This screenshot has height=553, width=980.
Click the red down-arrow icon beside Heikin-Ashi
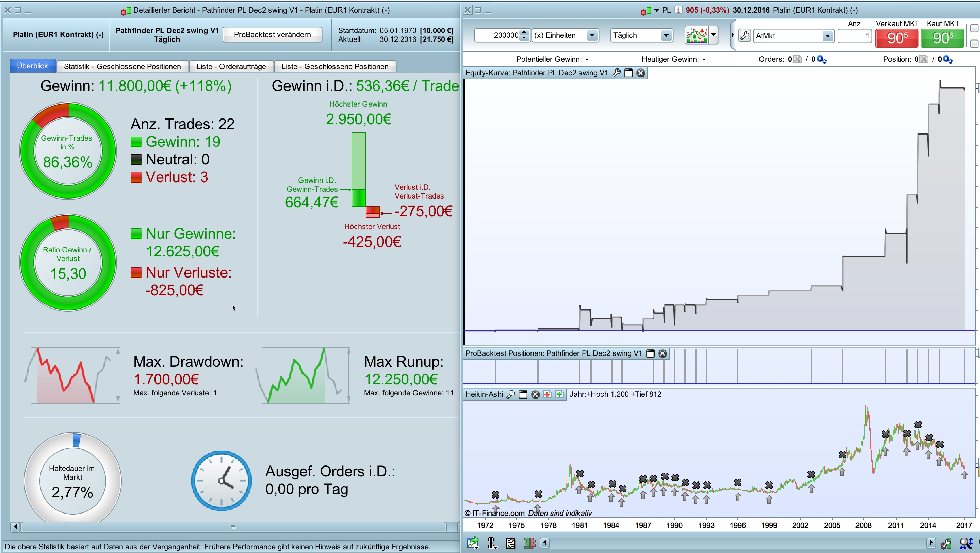point(548,394)
